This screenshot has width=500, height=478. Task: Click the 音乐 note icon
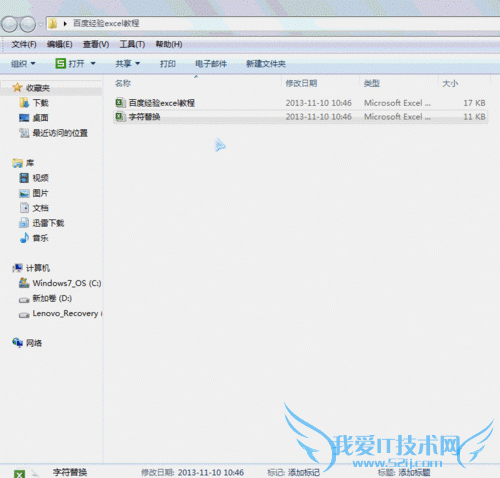click(24, 238)
